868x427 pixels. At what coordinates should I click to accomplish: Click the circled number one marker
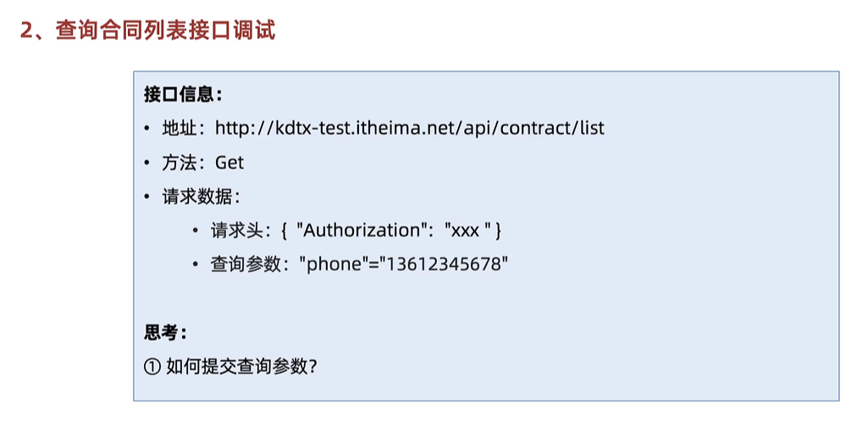(152, 367)
